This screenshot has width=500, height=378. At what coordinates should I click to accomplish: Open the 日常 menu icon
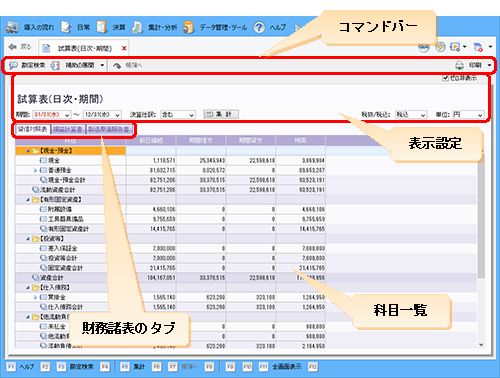pos(67,27)
